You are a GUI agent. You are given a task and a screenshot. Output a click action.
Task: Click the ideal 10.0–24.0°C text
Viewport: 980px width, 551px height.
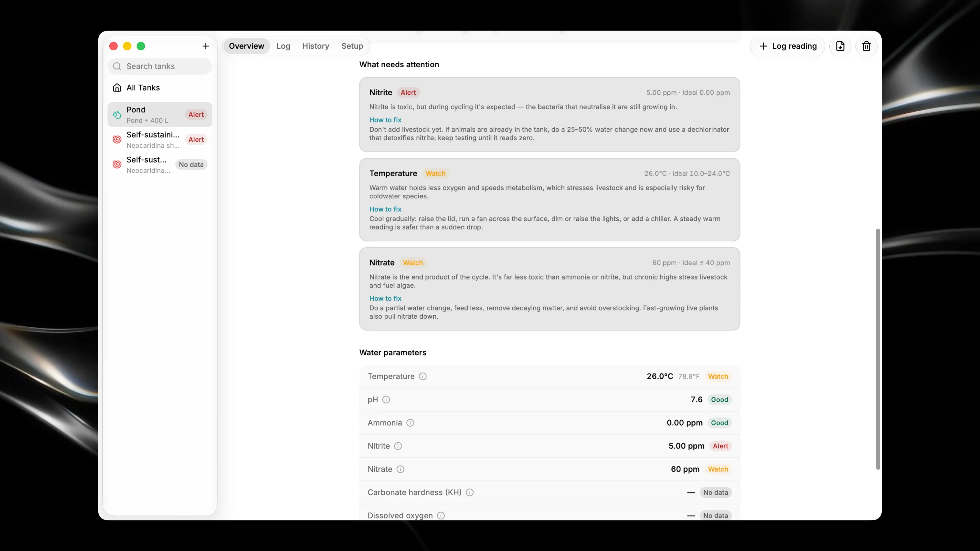[x=701, y=173]
